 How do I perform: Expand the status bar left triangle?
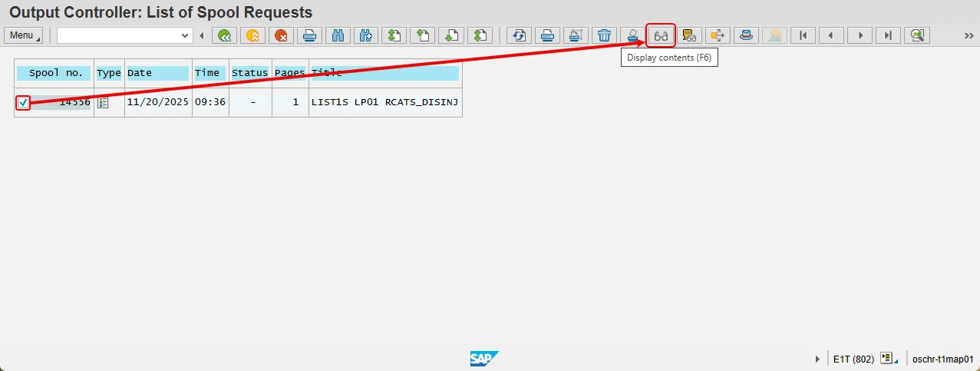[817, 359]
